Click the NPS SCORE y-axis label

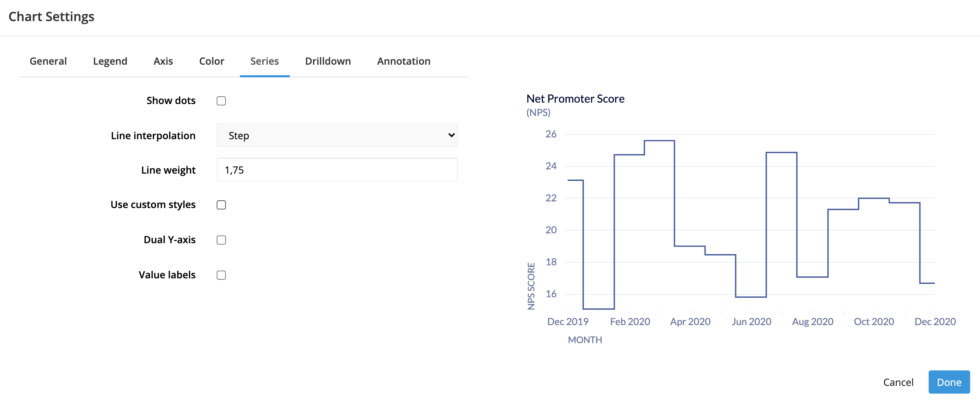point(532,286)
